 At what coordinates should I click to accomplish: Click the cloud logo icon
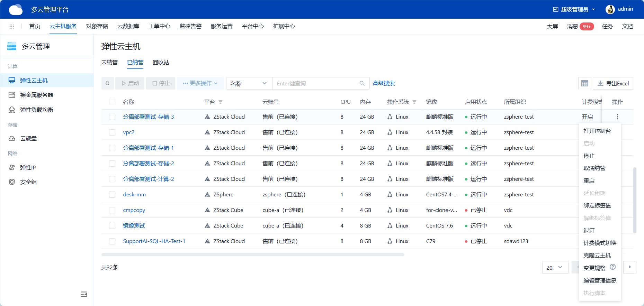click(16, 9)
